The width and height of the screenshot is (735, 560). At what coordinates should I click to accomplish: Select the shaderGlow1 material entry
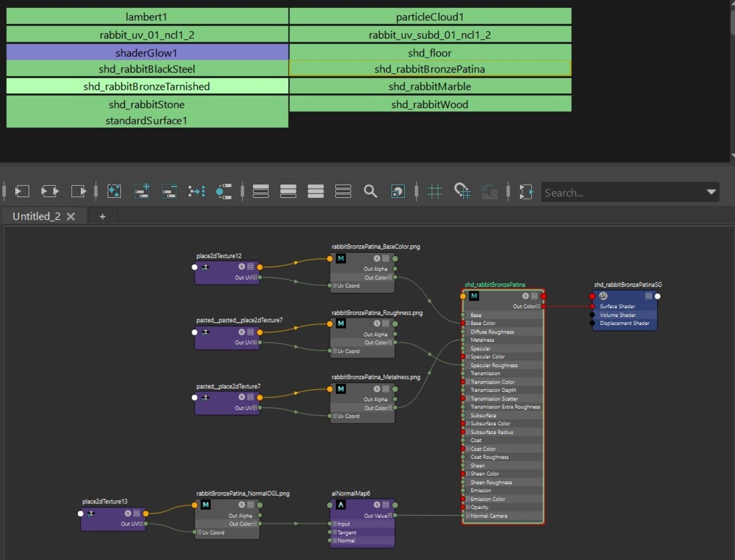[147, 53]
